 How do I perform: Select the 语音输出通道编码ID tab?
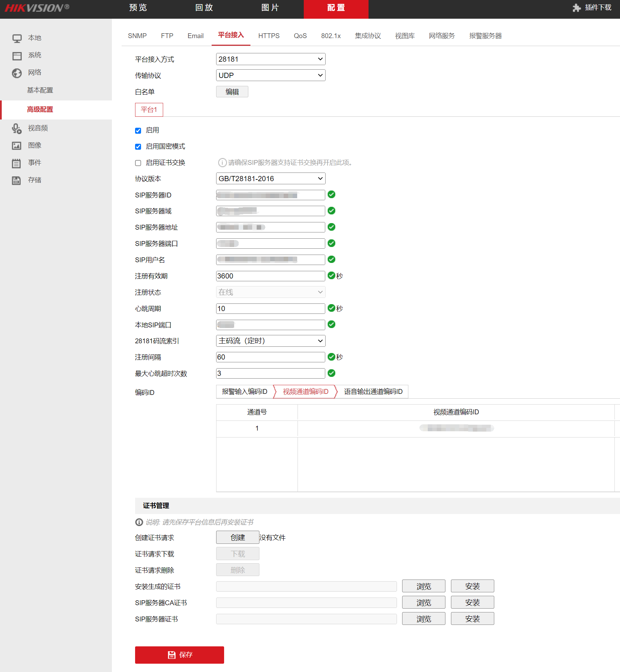point(373,392)
